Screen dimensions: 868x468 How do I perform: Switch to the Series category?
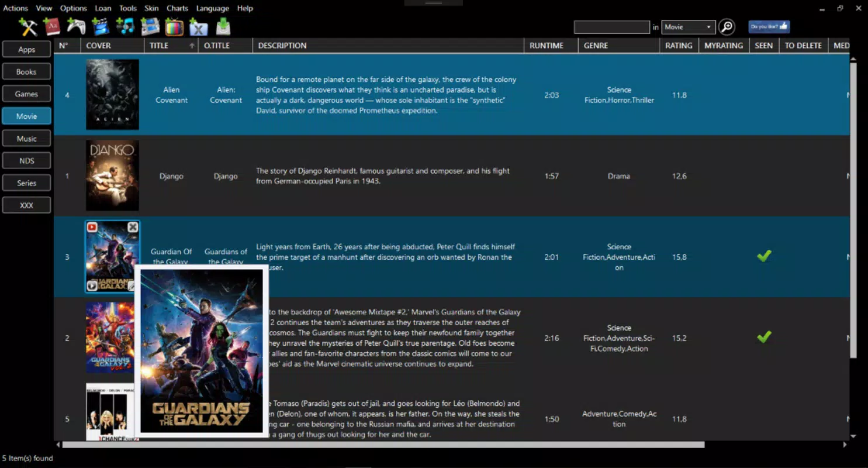(26, 183)
